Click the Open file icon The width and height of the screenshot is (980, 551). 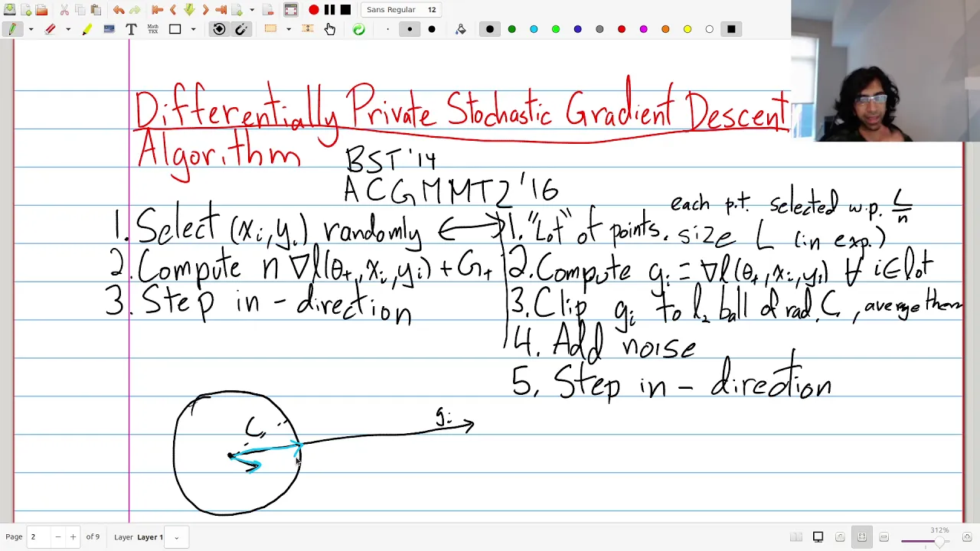tap(42, 10)
